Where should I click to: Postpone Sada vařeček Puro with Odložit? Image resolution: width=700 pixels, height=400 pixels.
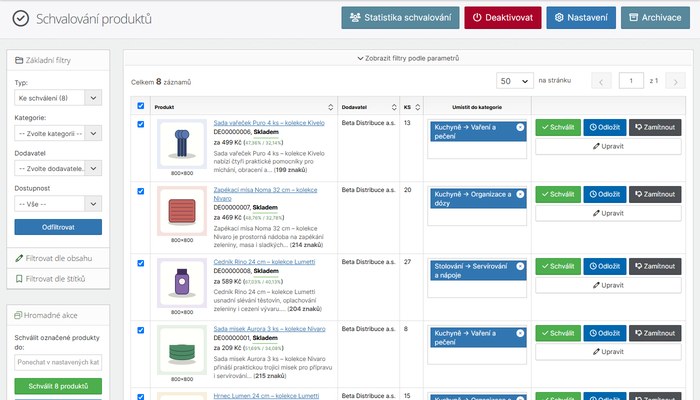pos(605,127)
